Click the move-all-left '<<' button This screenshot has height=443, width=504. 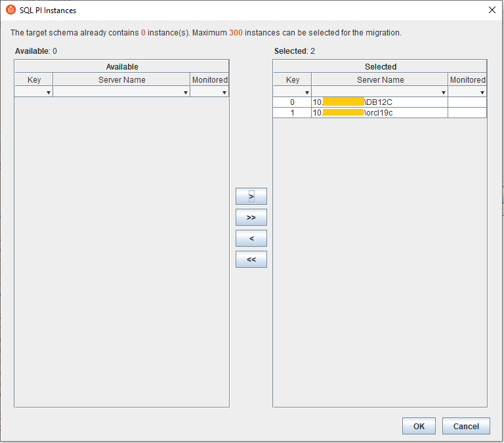click(x=251, y=259)
